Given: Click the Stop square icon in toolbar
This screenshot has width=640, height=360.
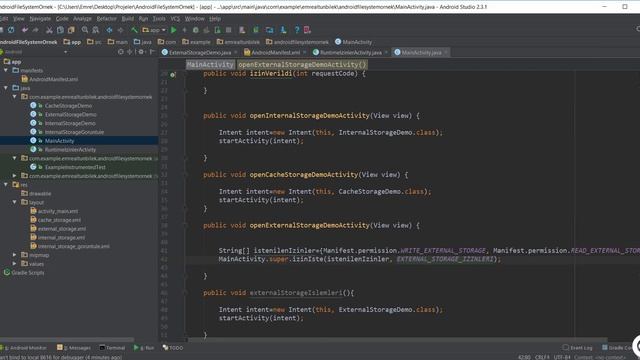Looking at the screenshot, I should pyautogui.click(x=229, y=30).
